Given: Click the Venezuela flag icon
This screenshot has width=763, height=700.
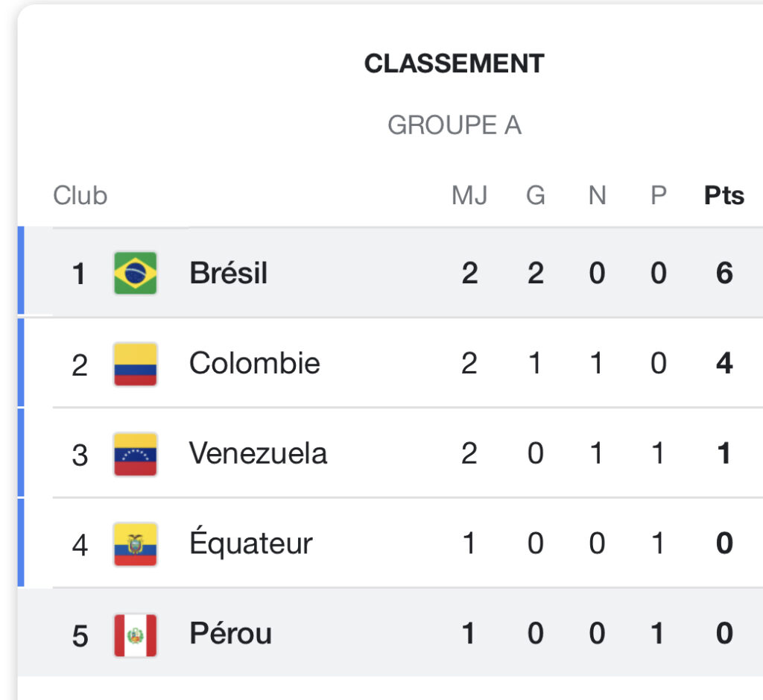Looking at the screenshot, I should 136,454.
